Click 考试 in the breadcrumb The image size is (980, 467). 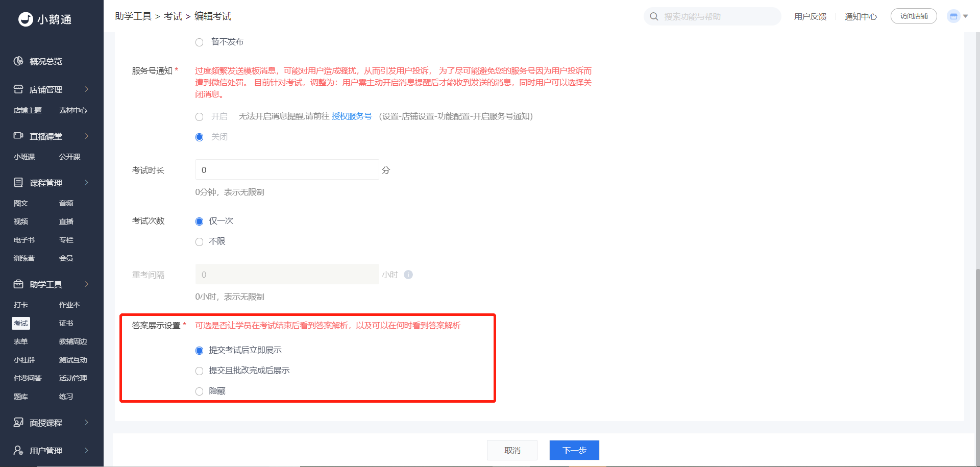[x=173, y=16]
